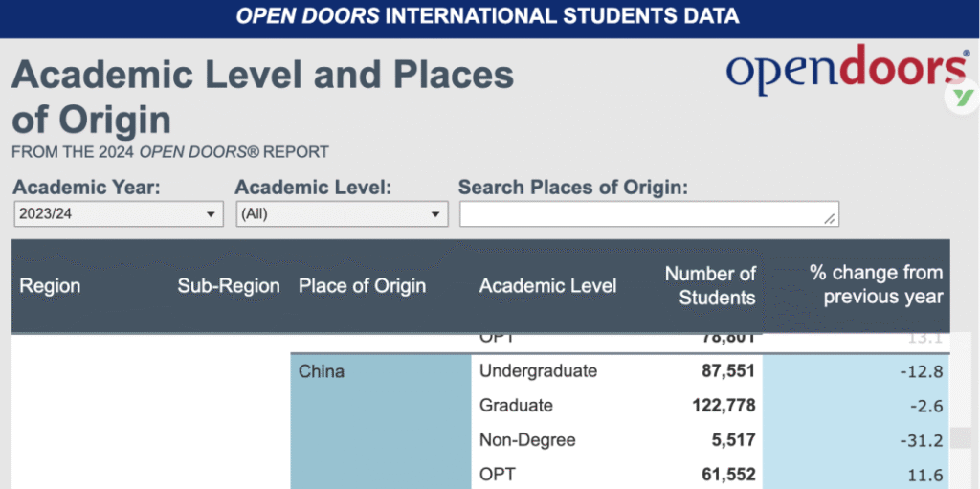This screenshot has width=980, height=489.
Task: Click the Non-Degree row label
Action: click(x=527, y=440)
